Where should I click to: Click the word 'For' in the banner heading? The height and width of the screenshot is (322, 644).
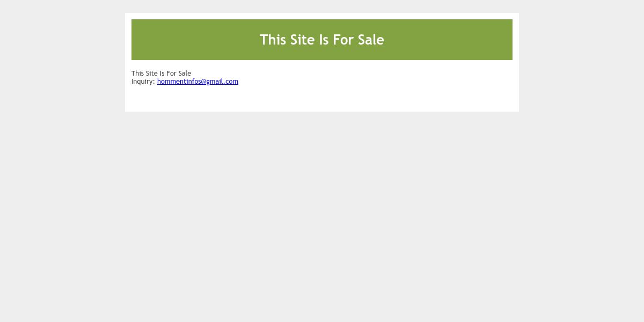click(343, 40)
